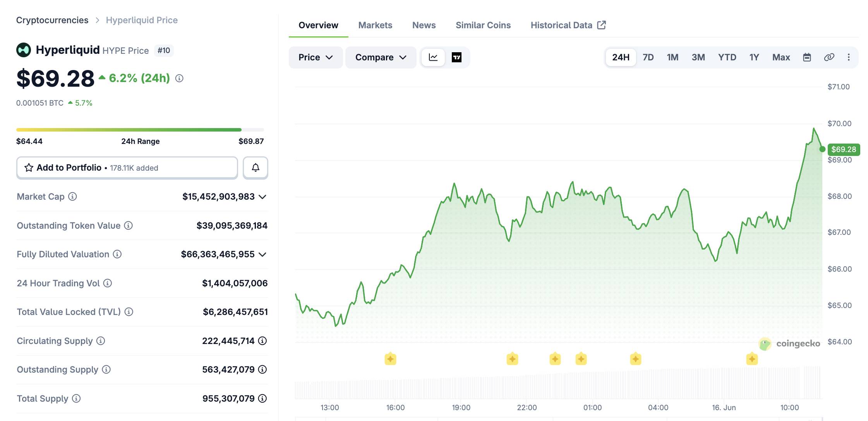Expand the Market Cap value chevron

tap(262, 197)
